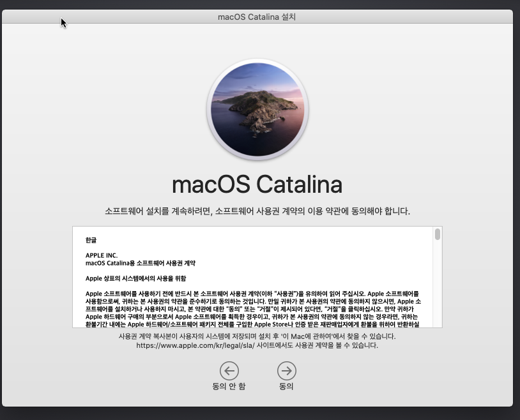The height and width of the screenshot is (420, 520).
Task: Click the 'APPLE INC.' line
Action: click(102, 255)
